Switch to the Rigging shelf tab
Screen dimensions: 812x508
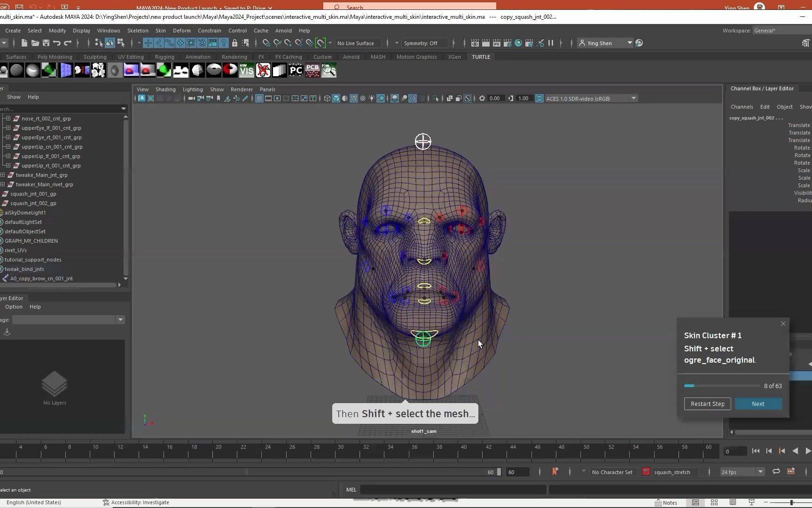coord(164,57)
